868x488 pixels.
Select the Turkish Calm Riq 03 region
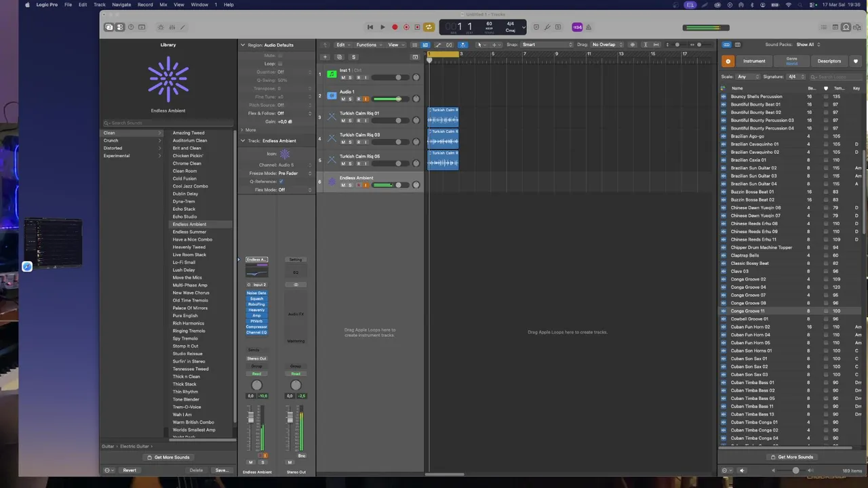(x=443, y=138)
